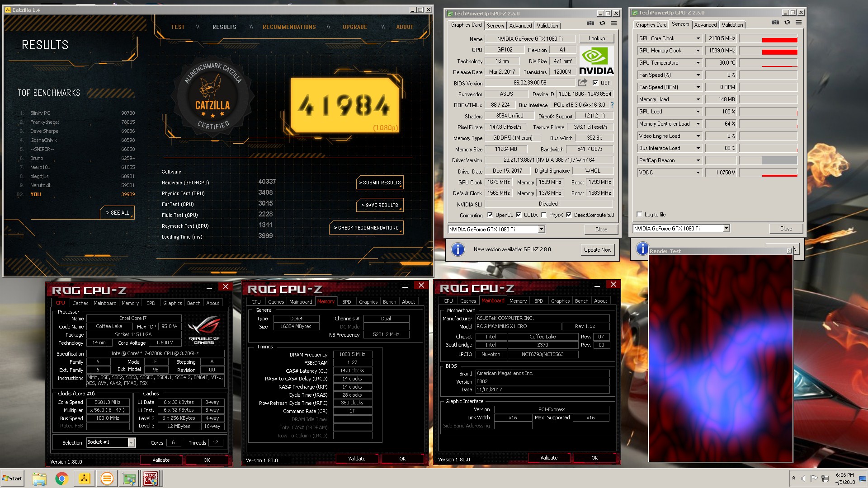
Task: Open hamburger menu in left GPU-Z window
Action: coord(614,23)
